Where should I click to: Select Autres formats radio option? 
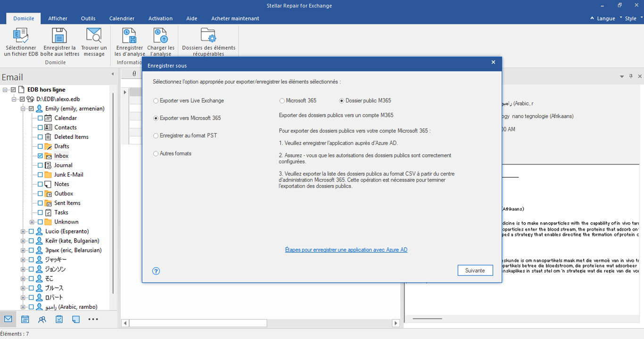click(x=173, y=153)
